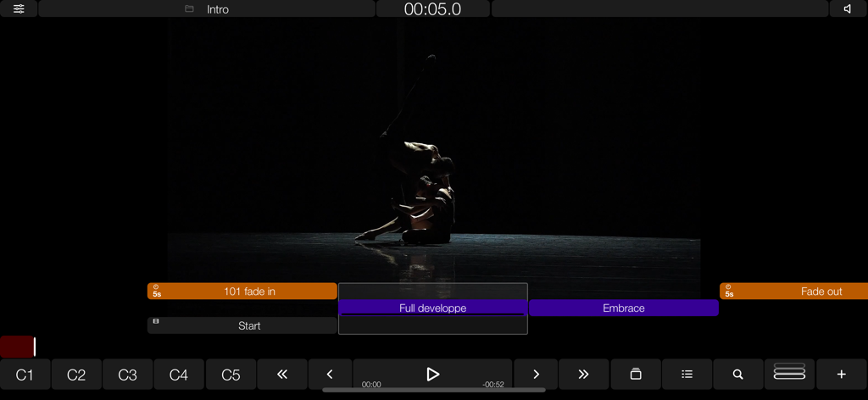Click the film icon on the Start marker
868x400 pixels.
156,321
